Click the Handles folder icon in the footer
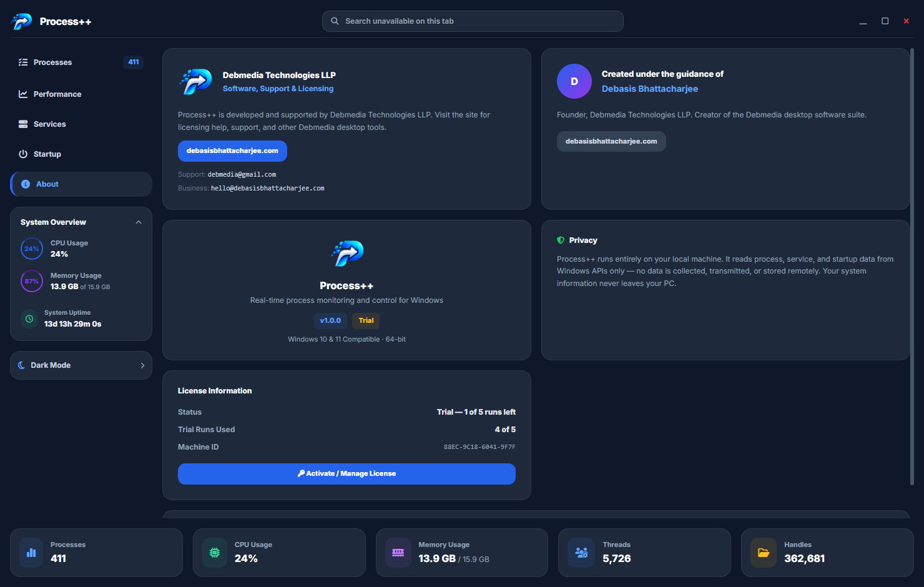The image size is (924, 587). click(764, 553)
